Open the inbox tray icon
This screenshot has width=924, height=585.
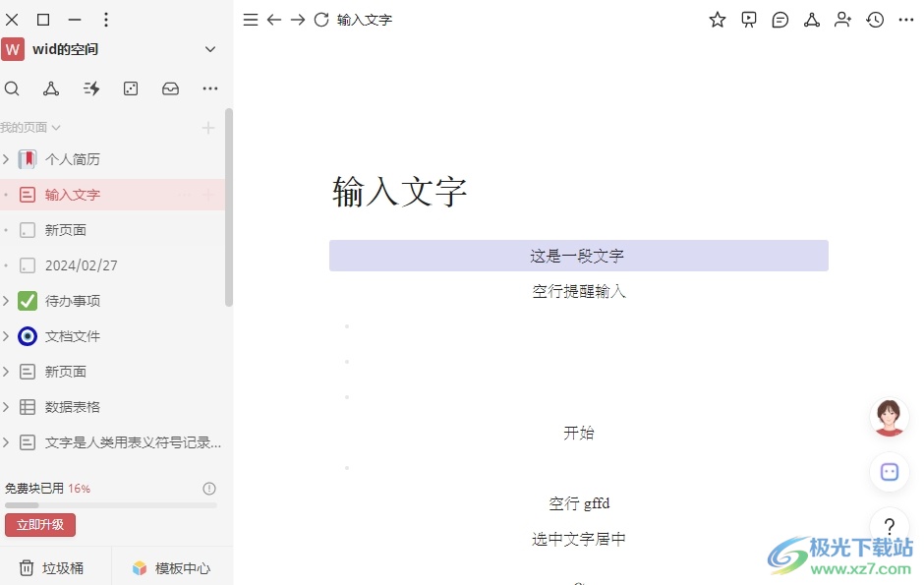[170, 88]
